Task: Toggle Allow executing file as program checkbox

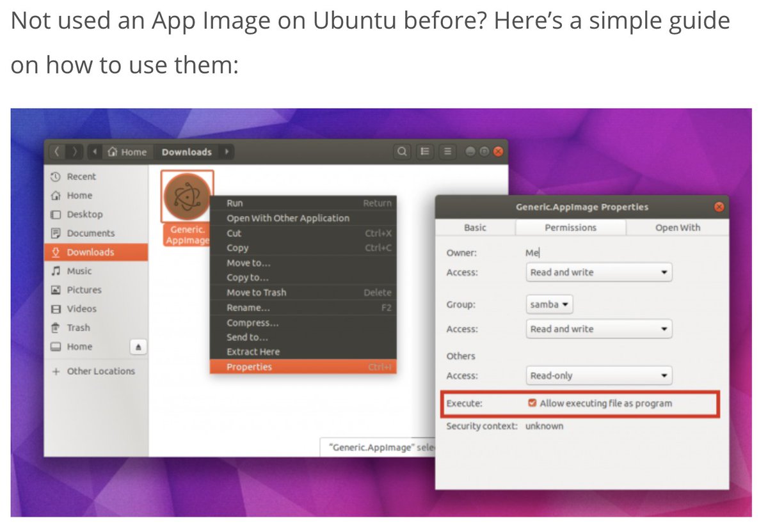Action: (532, 403)
